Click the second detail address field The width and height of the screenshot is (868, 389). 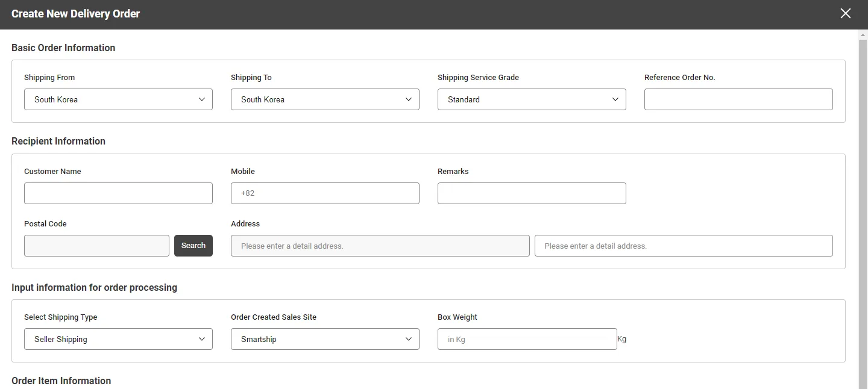[684, 246]
